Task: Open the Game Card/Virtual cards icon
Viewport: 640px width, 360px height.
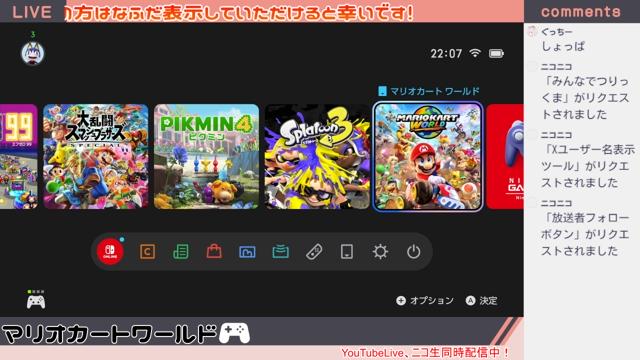Action: [281, 252]
